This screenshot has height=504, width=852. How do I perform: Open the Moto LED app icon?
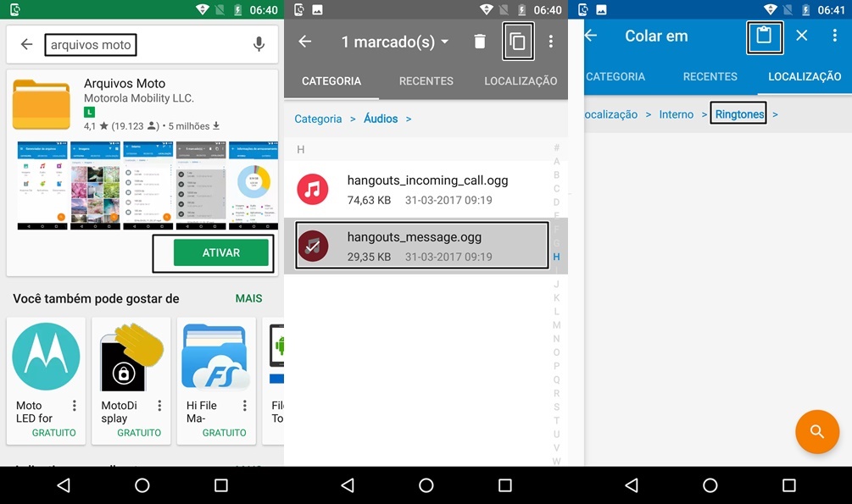[46, 357]
